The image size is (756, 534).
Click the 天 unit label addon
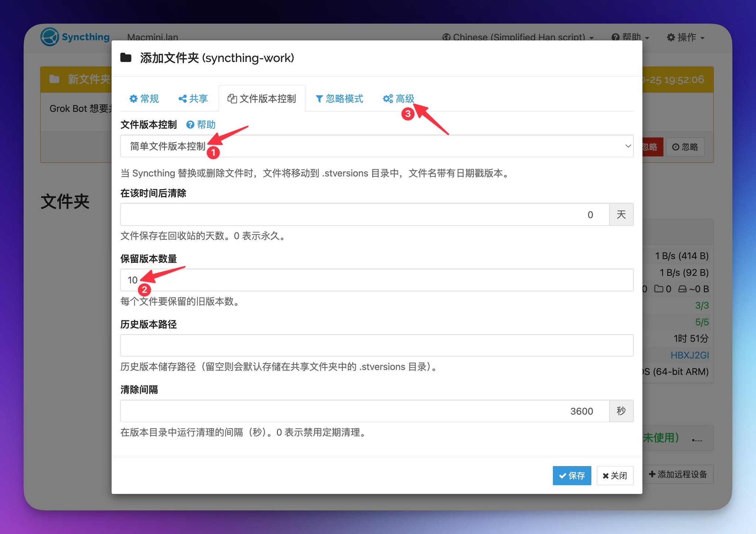[621, 214]
